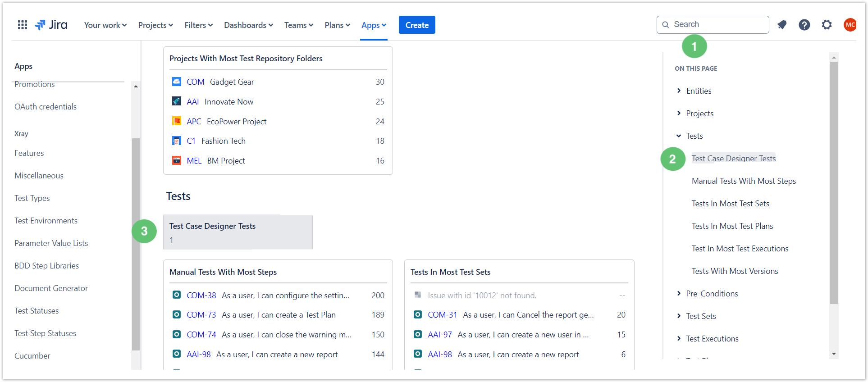Click the APC EcoPower Project icon
This screenshot has width=868, height=382.
click(177, 121)
